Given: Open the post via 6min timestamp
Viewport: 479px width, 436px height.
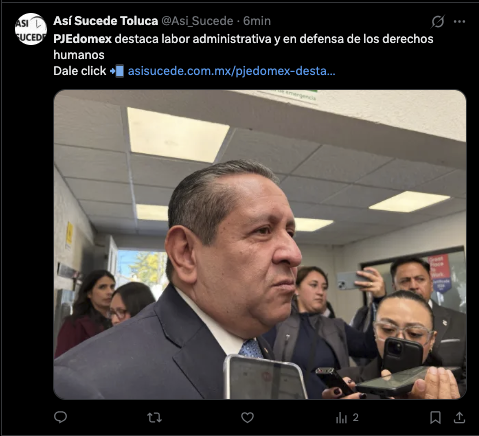Looking at the screenshot, I should pyautogui.click(x=257, y=21).
